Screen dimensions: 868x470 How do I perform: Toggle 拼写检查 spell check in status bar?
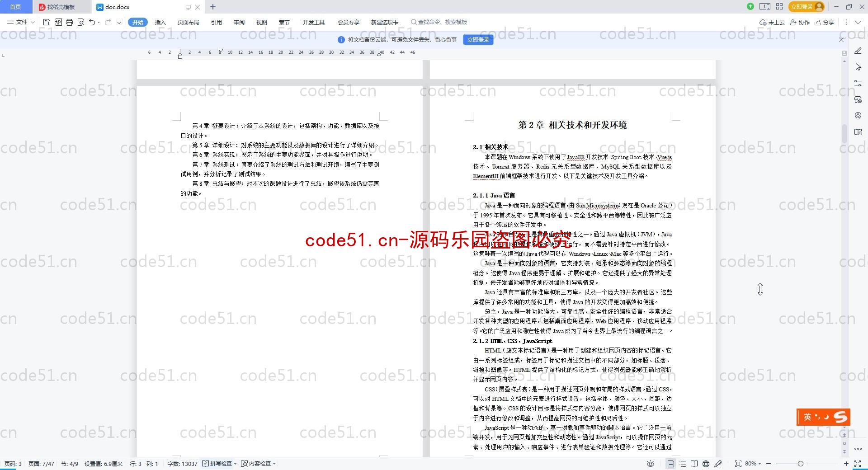coord(219,464)
